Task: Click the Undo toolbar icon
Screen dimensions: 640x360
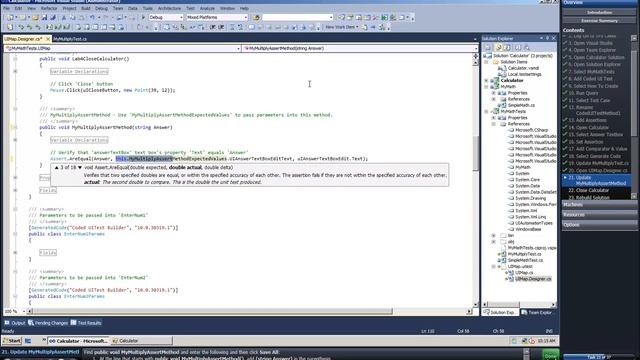Action: pos(92,18)
